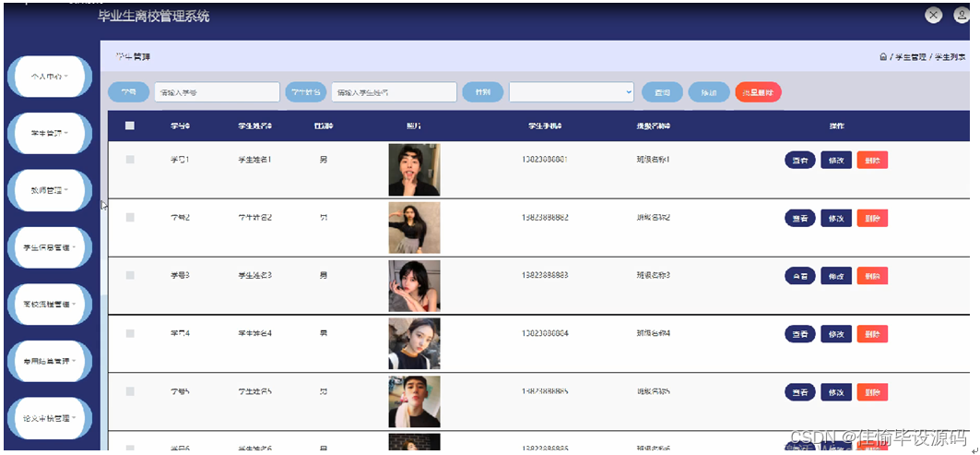Open the 性别 dropdown select box
The image size is (980, 455).
[572, 92]
